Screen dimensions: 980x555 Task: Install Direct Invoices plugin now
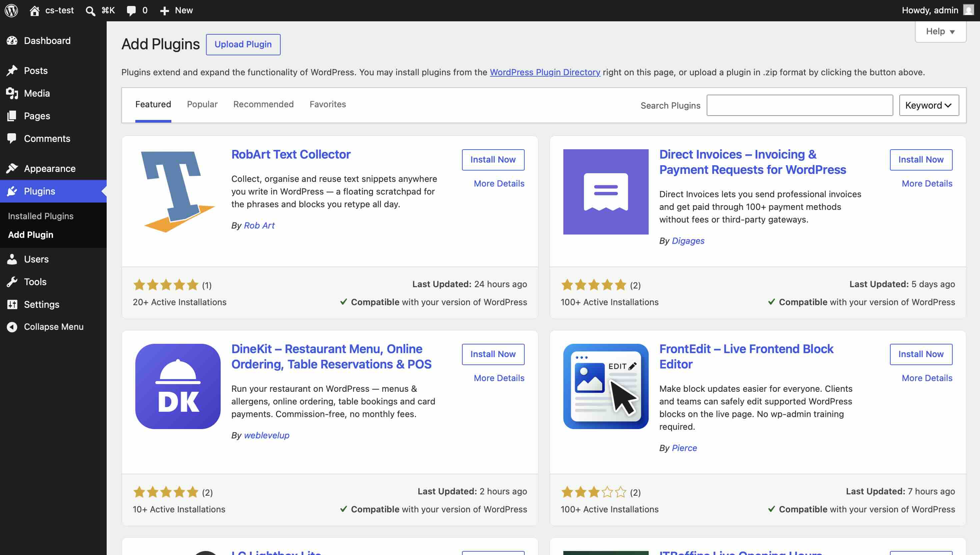[x=921, y=160]
